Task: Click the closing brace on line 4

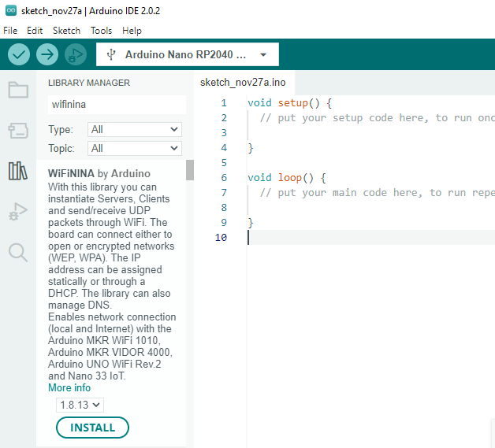Action: [x=251, y=148]
